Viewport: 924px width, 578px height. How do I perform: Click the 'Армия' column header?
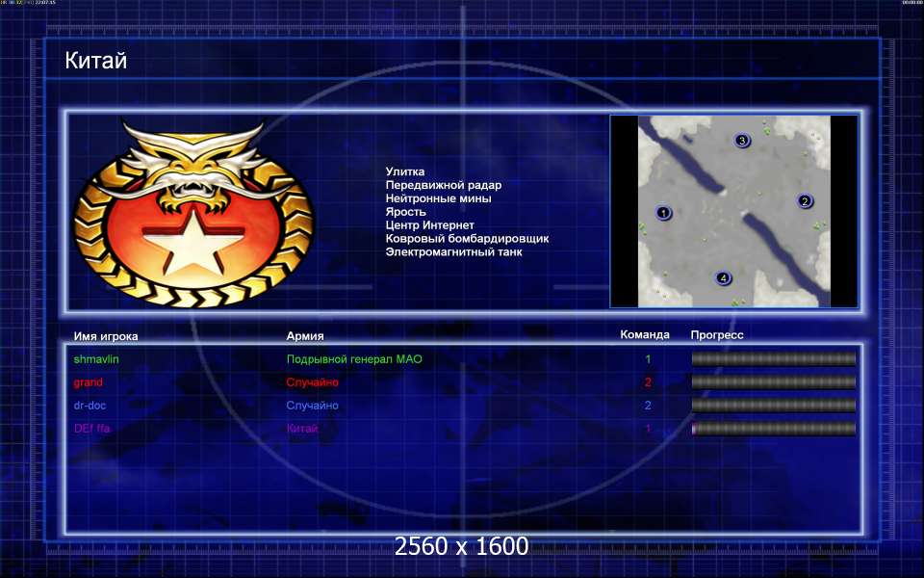[x=305, y=336]
